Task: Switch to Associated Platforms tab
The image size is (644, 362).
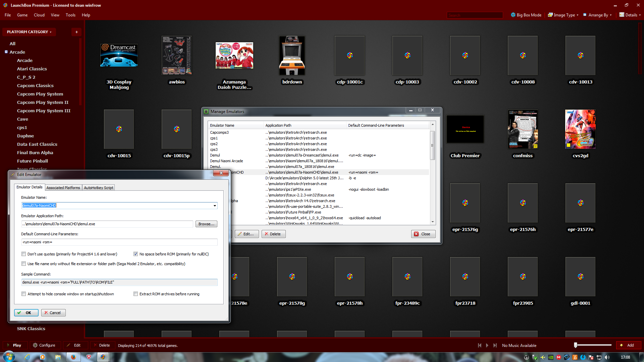Action: (63, 188)
